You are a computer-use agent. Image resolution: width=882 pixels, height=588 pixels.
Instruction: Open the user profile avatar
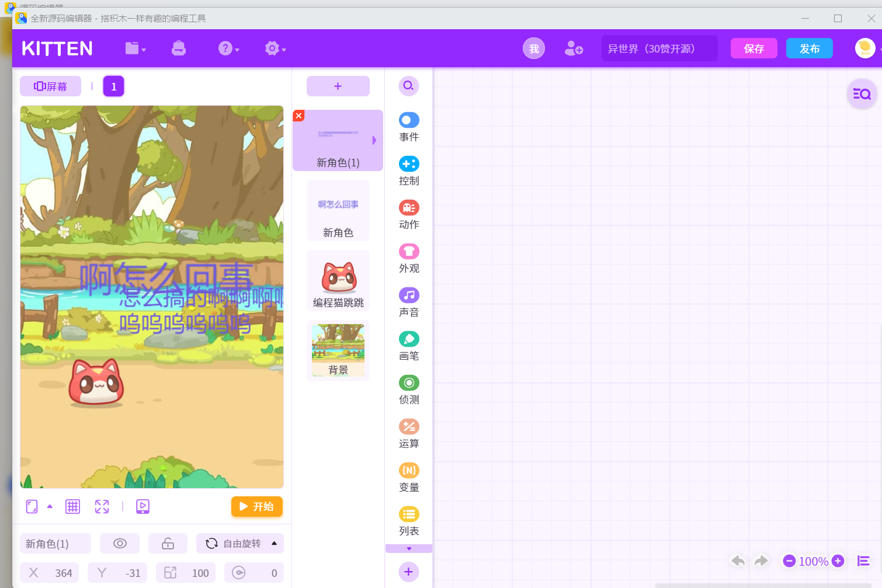[865, 48]
